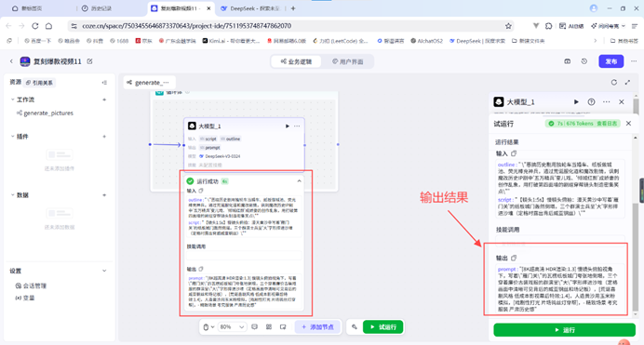Open the 京东 bookmark

[144, 41]
